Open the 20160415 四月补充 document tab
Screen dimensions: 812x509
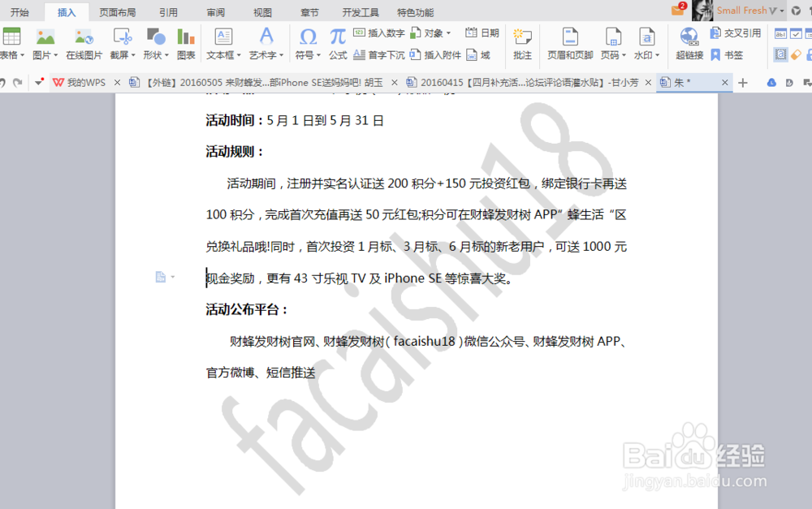tap(522, 82)
